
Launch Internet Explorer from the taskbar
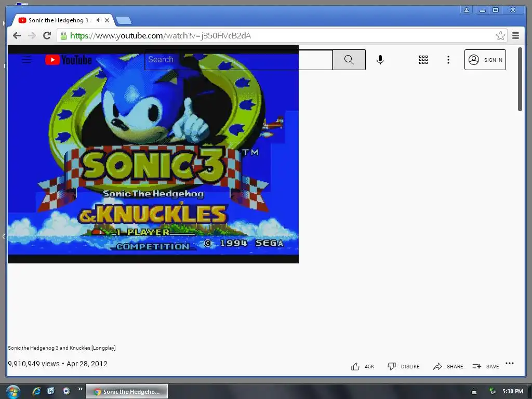[36, 391]
